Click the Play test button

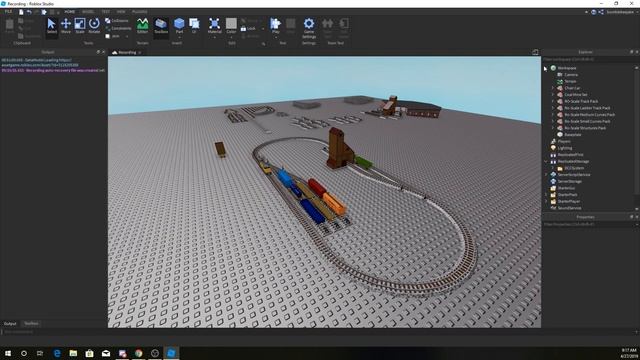click(276, 25)
